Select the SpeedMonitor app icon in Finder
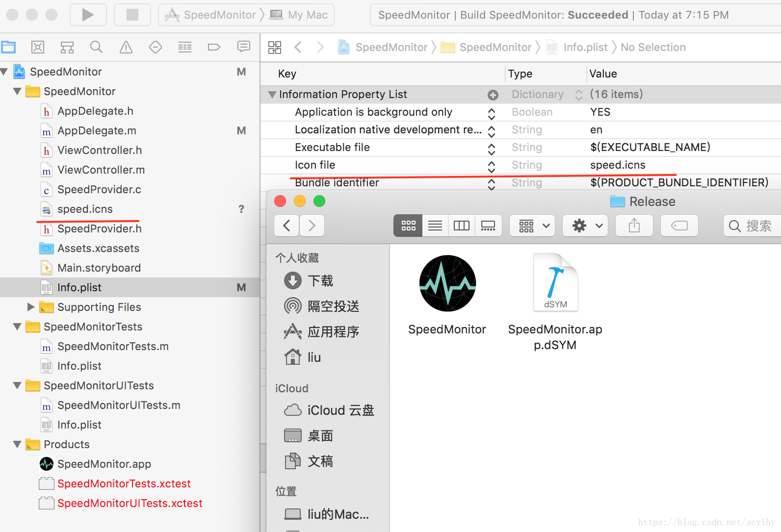The width and height of the screenshot is (781, 532). tap(447, 283)
